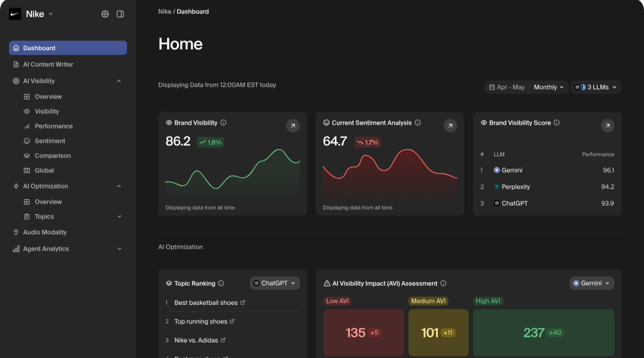This screenshot has width=644, height=358.
Task: Open Overview under AI Visibility
Action: coord(48,97)
